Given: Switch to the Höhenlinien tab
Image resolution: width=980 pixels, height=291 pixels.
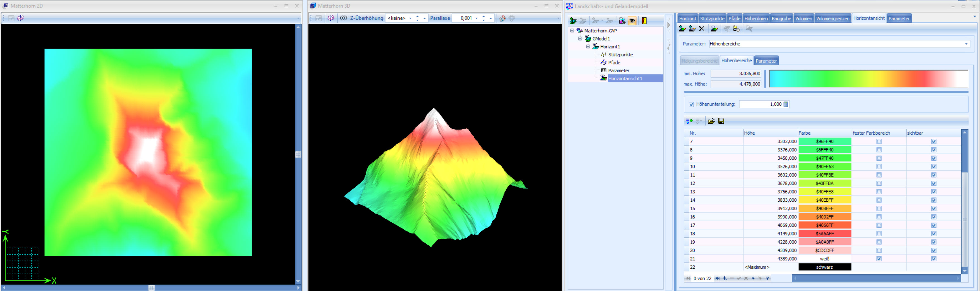Looking at the screenshot, I should [x=756, y=19].
